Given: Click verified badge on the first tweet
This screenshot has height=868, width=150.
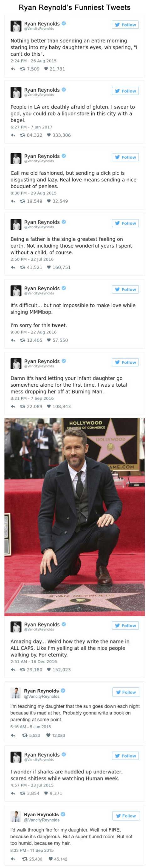Looking at the screenshot, I should click(x=64, y=24).
